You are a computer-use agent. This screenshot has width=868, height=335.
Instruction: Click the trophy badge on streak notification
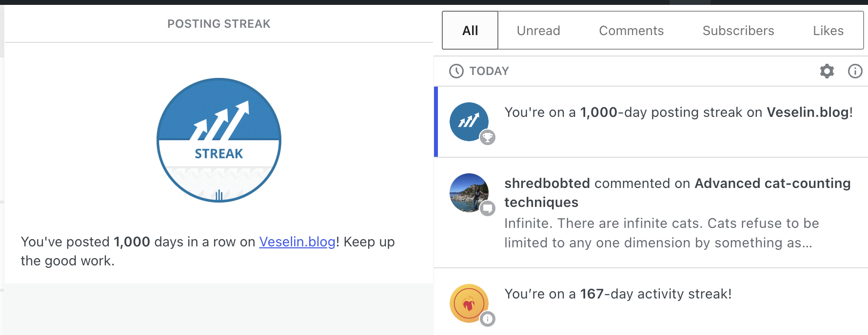click(x=487, y=137)
